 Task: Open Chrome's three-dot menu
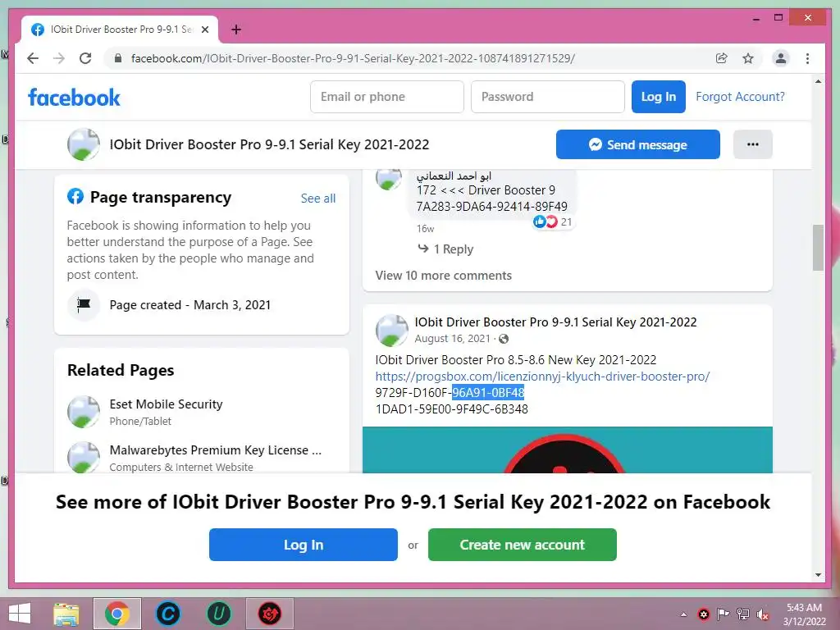[807, 58]
